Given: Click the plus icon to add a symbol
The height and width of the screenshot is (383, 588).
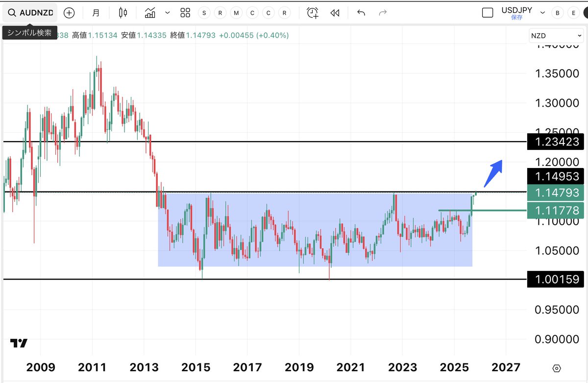Looking at the screenshot, I should tap(69, 13).
